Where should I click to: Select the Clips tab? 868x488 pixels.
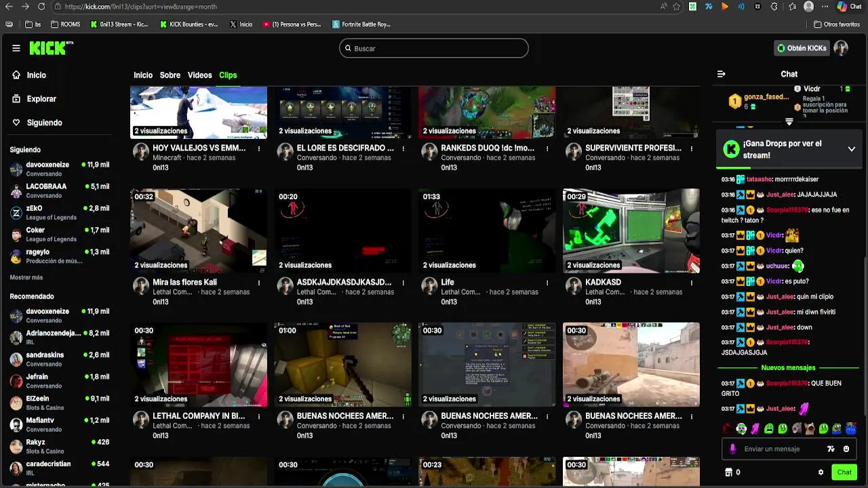(228, 75)
